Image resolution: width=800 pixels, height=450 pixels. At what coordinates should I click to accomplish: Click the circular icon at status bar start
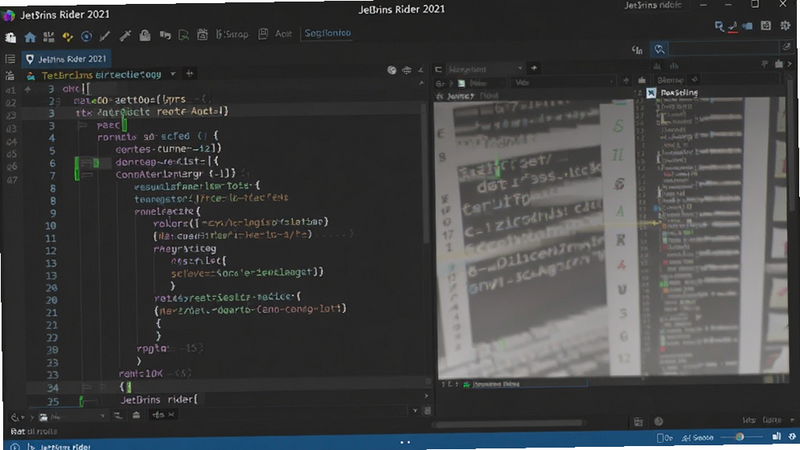pyautogui.click(x=15, y=447)
